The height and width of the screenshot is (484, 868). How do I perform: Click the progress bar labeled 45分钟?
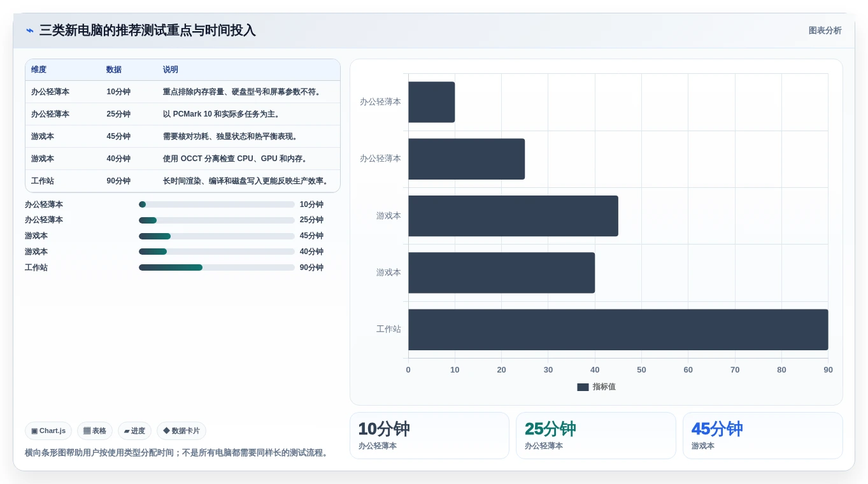pos(217,236)
